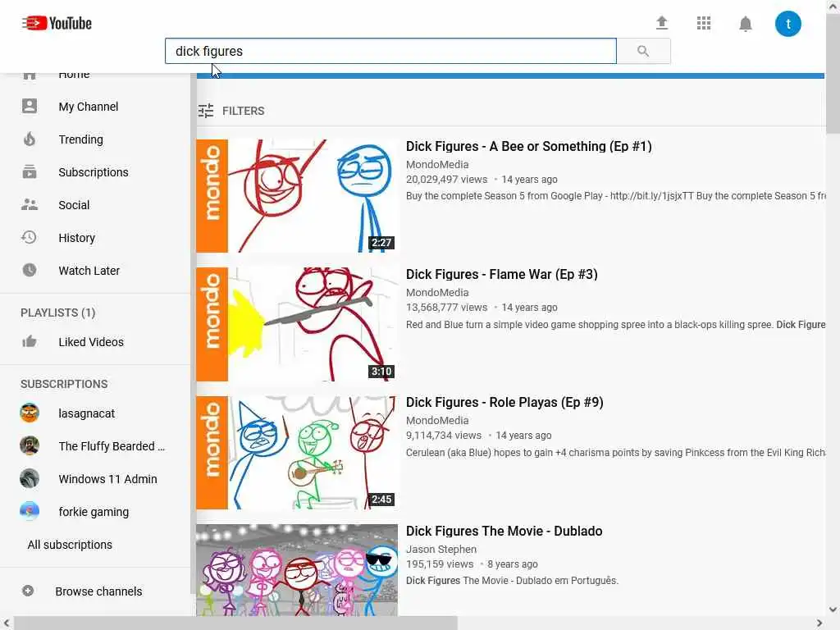Viewport: 840px width, 630px height.
Task: Open the Trending page
Action: [x=81, y=139]
